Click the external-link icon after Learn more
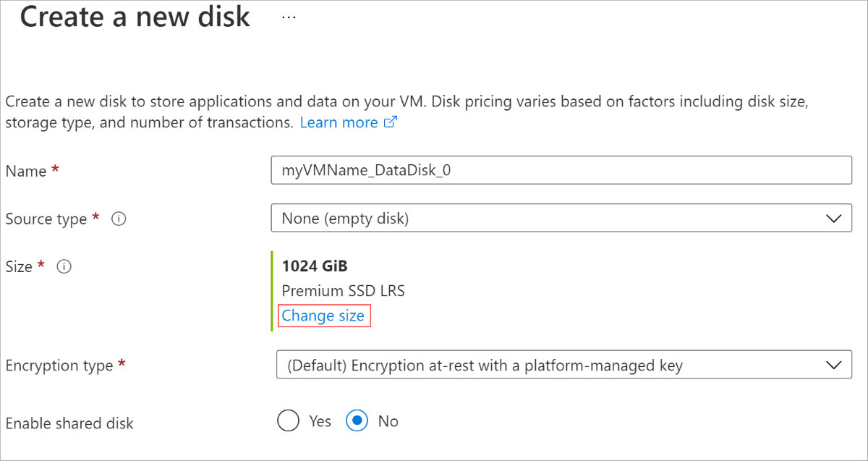 (390, 122)
